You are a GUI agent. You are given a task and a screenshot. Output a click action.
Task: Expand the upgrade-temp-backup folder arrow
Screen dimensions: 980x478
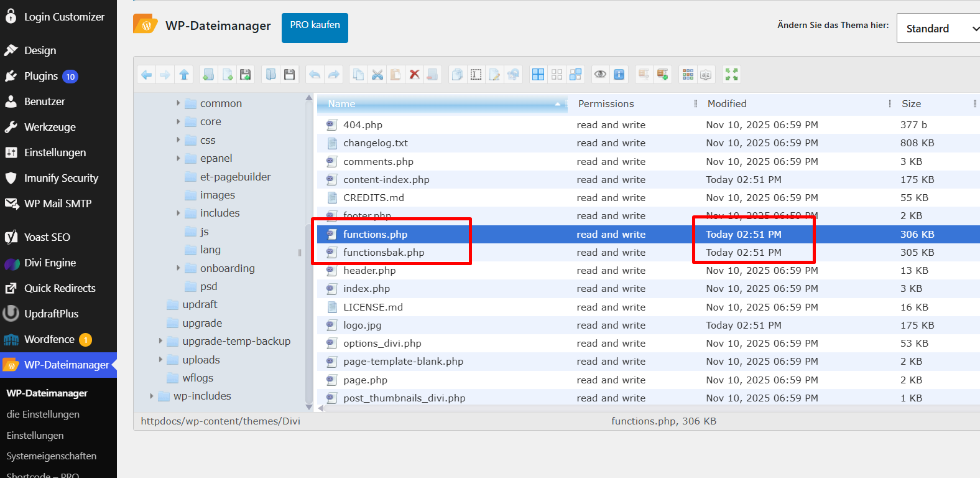coord(160,341)
